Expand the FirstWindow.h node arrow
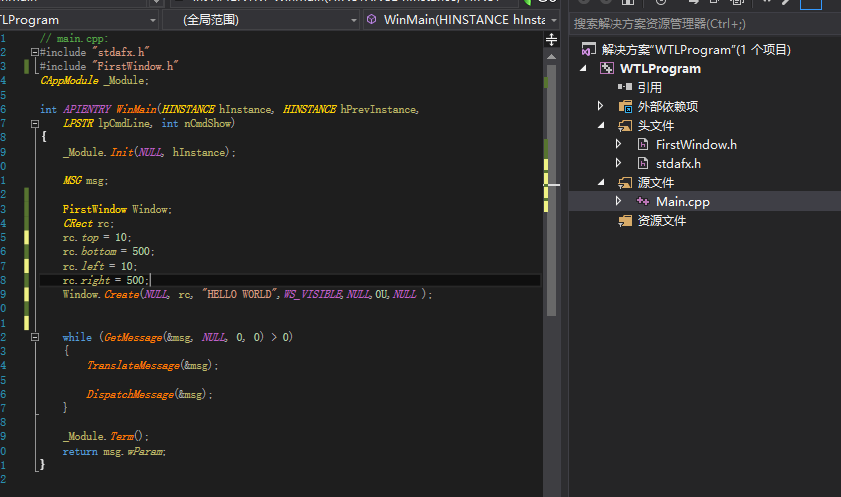 click(618, 144)
